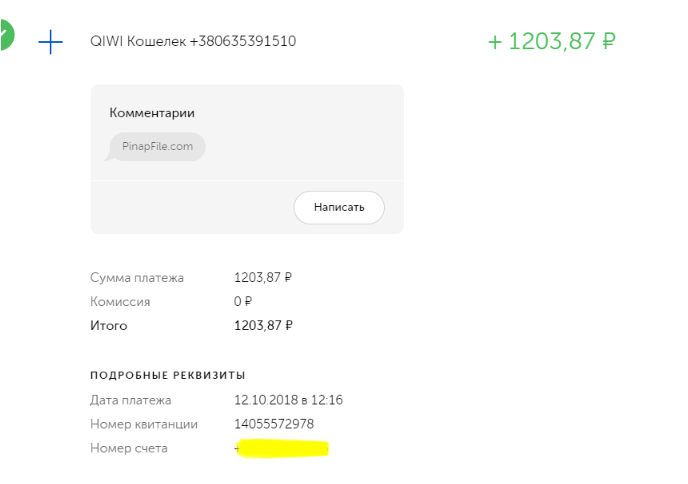Click the Сумма платежа label

coord(136,278)
